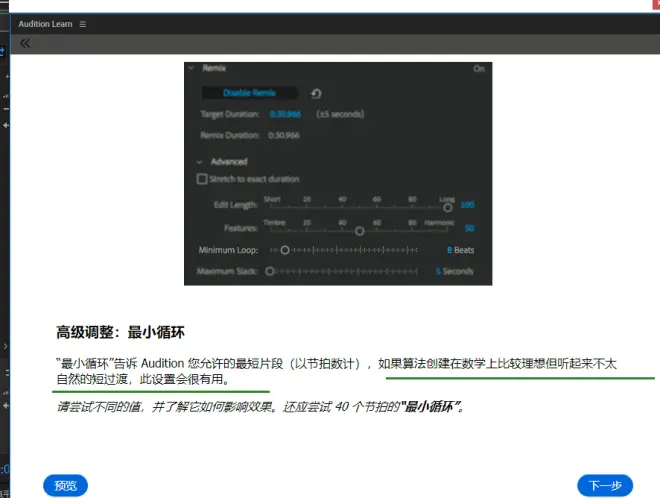Collapse the Advanced section chevron

(200, 162)
